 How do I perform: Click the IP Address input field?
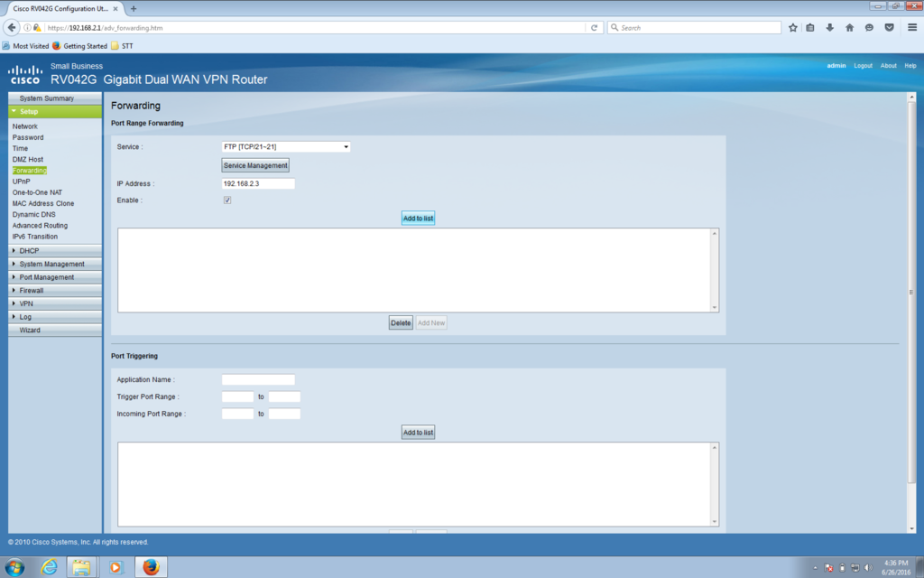258,183
